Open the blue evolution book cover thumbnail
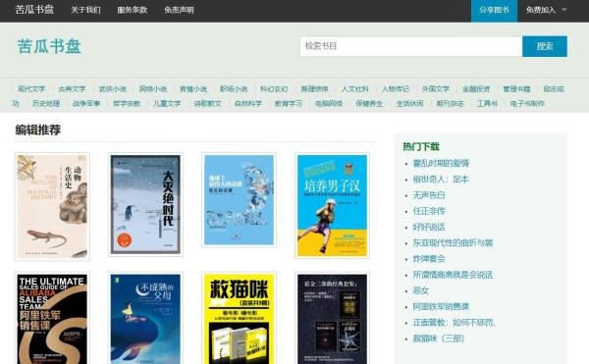589x364 pixels. click(239, 200)
